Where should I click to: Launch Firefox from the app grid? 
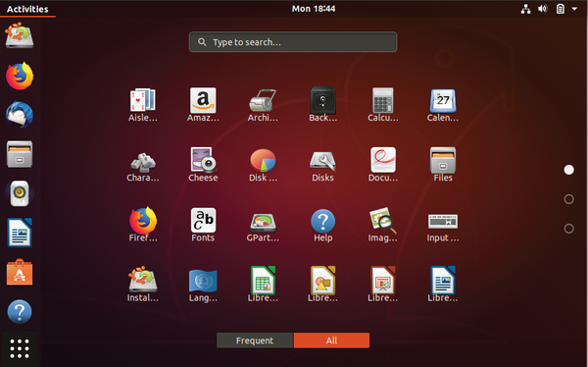pyautogui.click(x=143, y=220)
